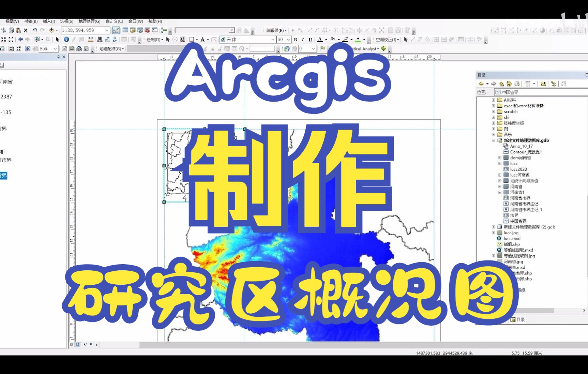Open the 地理配准(G) georeferencing dropdown
Image resolution: width=588 pixels, height=374 pixels.
[x=111, y=49]
